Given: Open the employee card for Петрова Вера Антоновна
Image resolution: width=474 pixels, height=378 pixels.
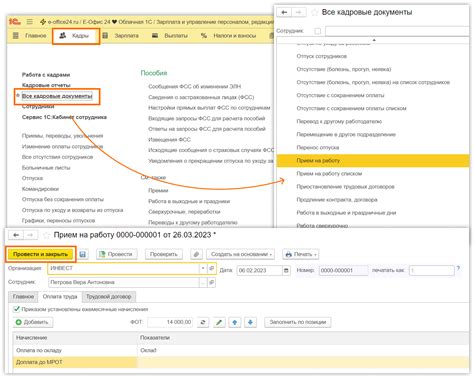Looking at the screenshot, I should click(x=211, y=282).
